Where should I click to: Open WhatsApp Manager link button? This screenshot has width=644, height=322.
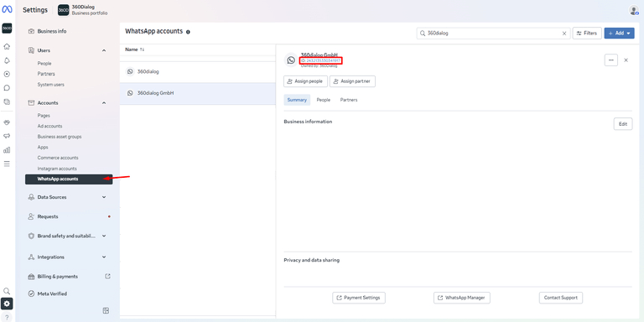click(x=462, y=298)
